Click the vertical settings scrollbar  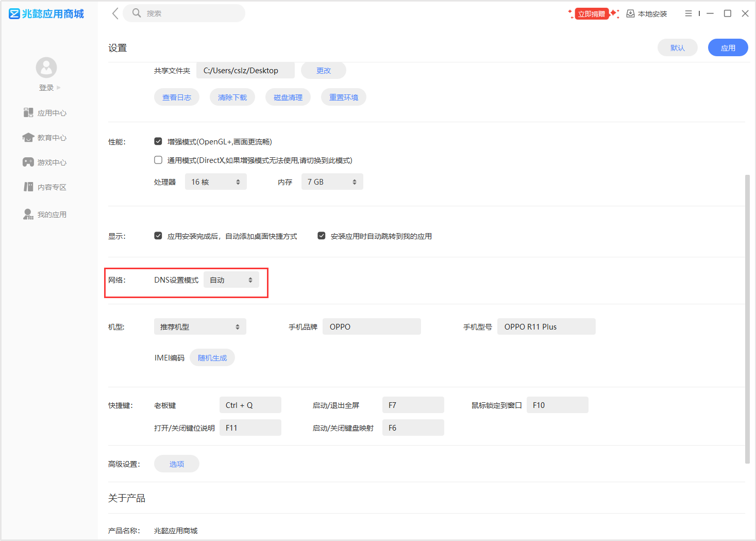747,319
